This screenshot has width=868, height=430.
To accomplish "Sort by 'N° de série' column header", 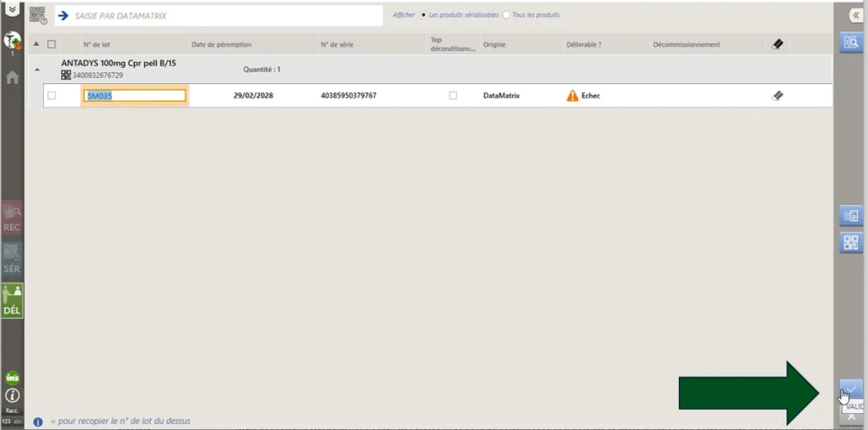I will click(x=337, y=44).
